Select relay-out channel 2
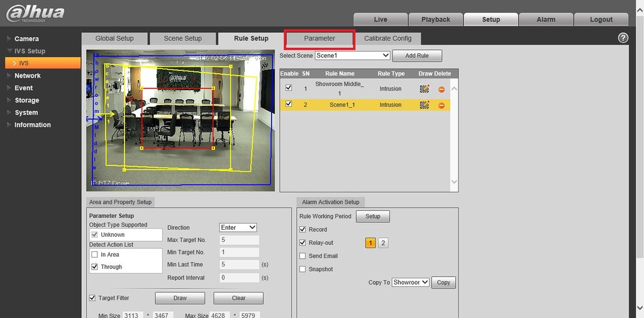Image resolution: width=644 pixels, height=318 pixels. [383, 243]
